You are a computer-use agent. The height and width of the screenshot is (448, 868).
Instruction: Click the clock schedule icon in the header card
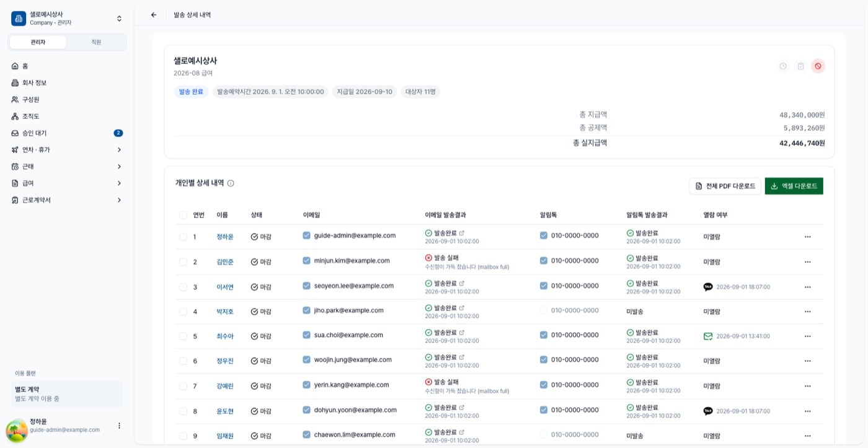(x=783, y=66)
